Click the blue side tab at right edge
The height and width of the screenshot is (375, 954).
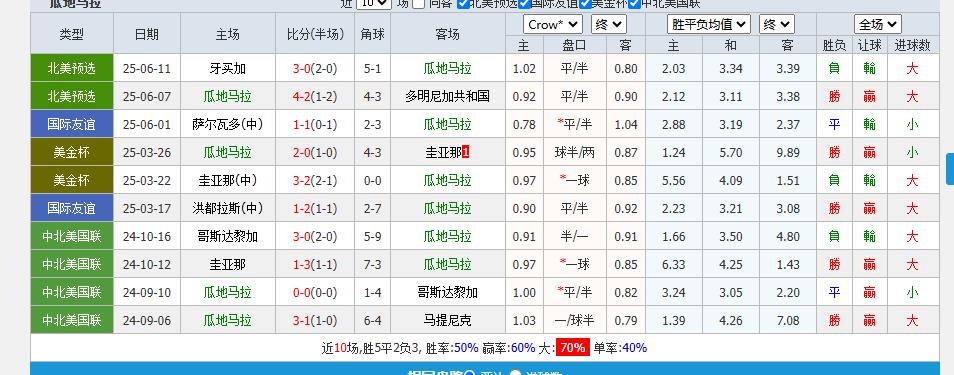950,169
